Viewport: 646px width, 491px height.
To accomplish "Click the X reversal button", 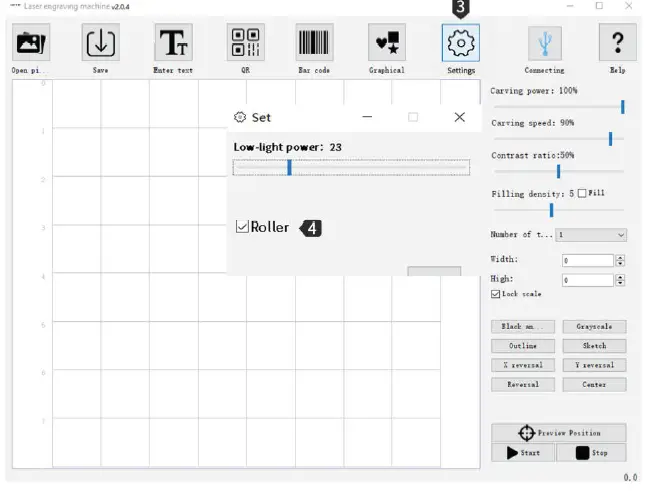I will pos(523,365).
